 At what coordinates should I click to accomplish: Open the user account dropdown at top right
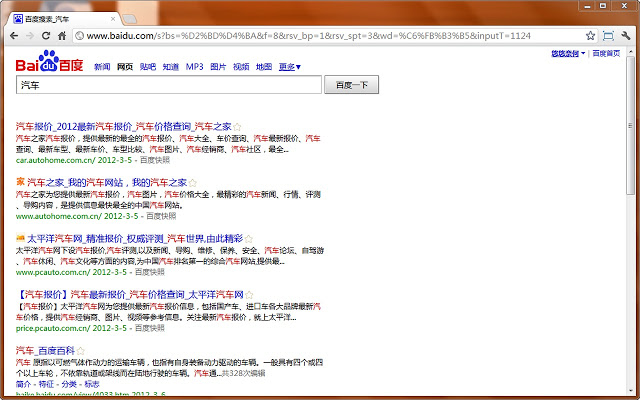568,53
